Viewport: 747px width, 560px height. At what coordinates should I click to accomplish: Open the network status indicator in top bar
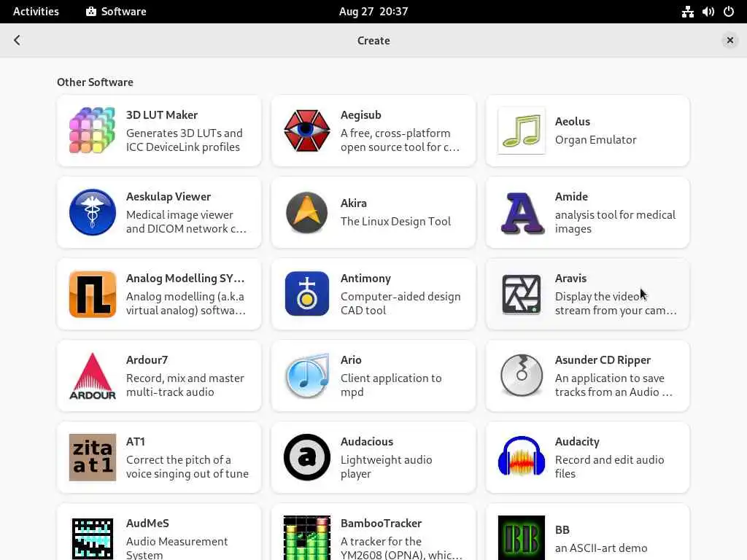687,12
